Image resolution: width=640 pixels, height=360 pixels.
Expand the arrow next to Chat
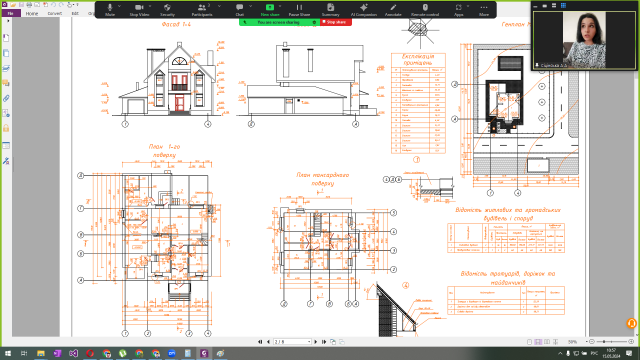(x=251, y=7)
